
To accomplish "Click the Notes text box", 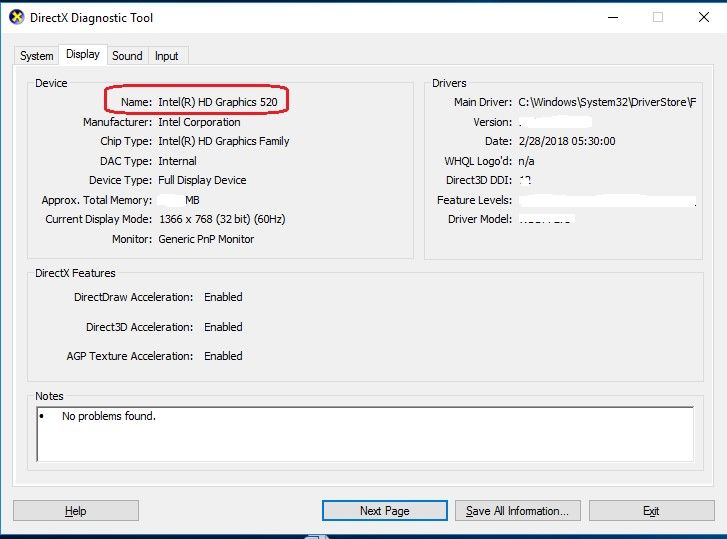I will 365,434.
